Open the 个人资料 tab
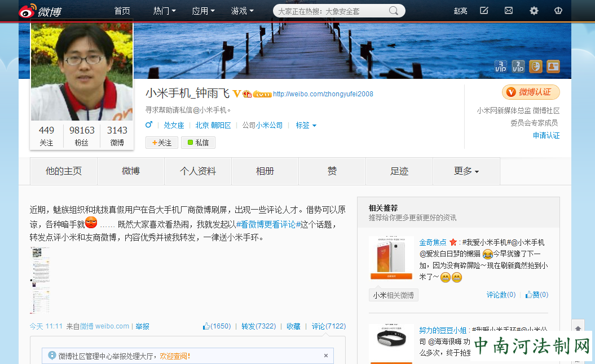The image size is (595, 364). click(x=198, y=171)
